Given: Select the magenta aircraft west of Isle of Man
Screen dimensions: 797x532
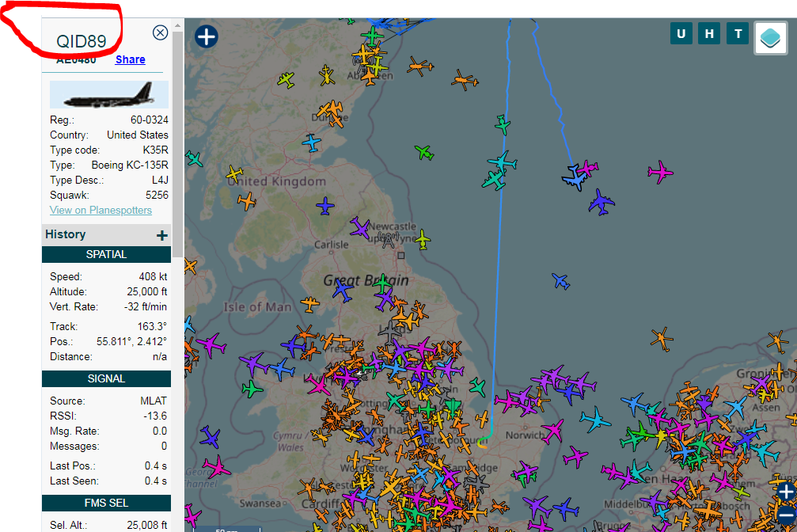Looking at the screenshot, I should pos(211,345).
